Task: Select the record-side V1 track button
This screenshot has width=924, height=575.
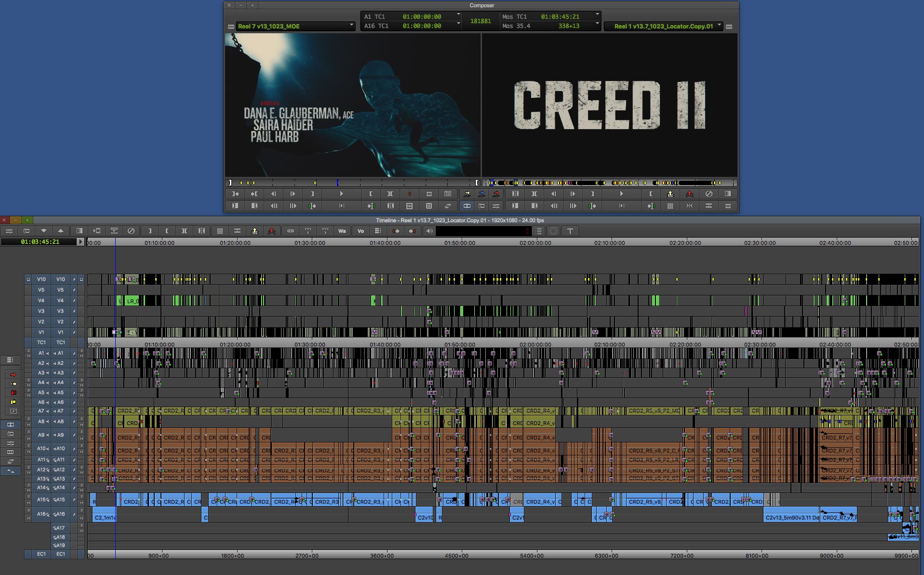Action: [60, 332]
